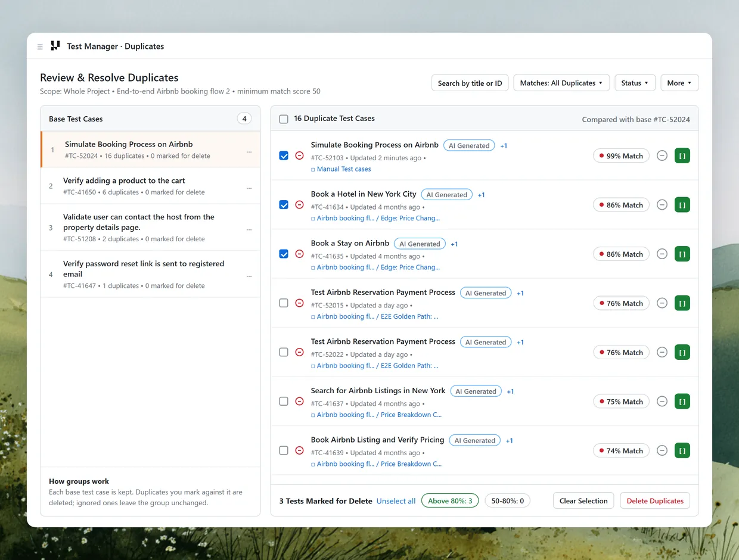Click gray ignore circle for TC-52022
This screenshot has height=560, width=739.
pos(662,352)
